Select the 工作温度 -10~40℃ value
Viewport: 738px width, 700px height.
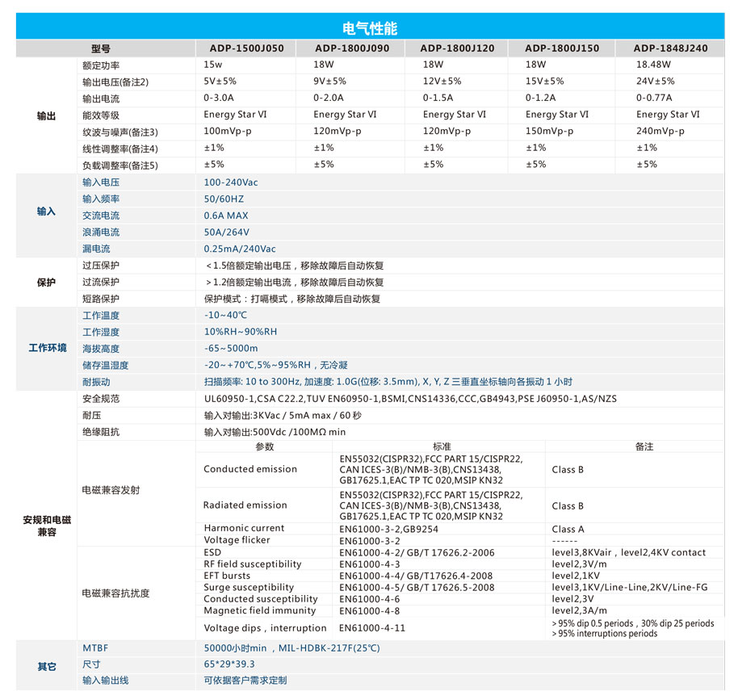tap(225, 315)
